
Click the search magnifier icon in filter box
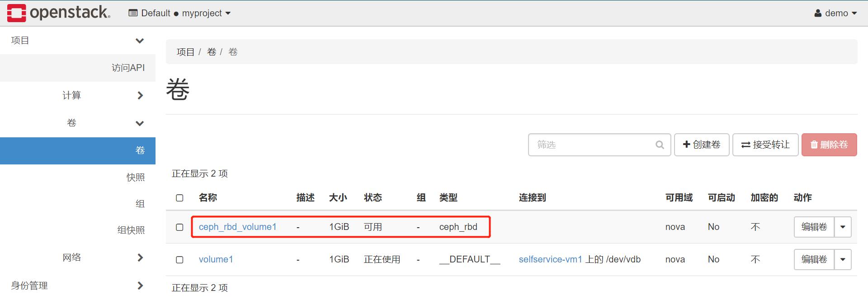click(660, 145)
